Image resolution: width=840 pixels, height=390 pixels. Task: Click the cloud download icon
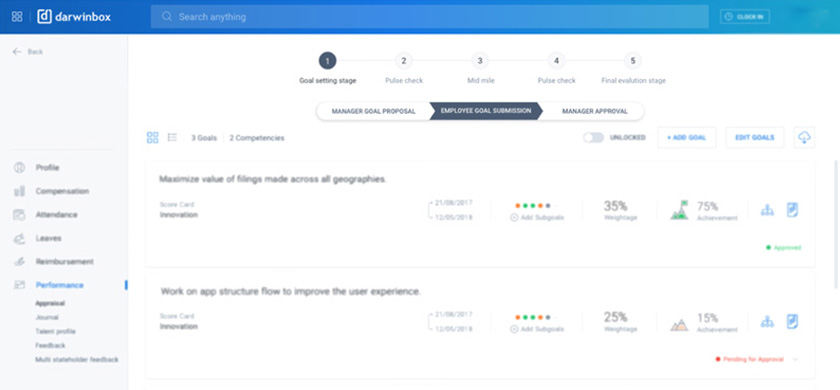coord(804,138)
